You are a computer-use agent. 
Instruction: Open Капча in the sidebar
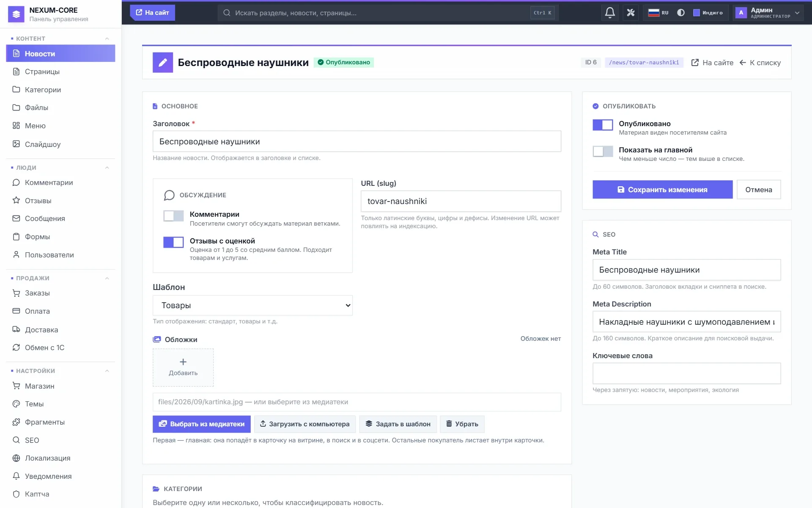pyautogui.click(x=60, y=494)
